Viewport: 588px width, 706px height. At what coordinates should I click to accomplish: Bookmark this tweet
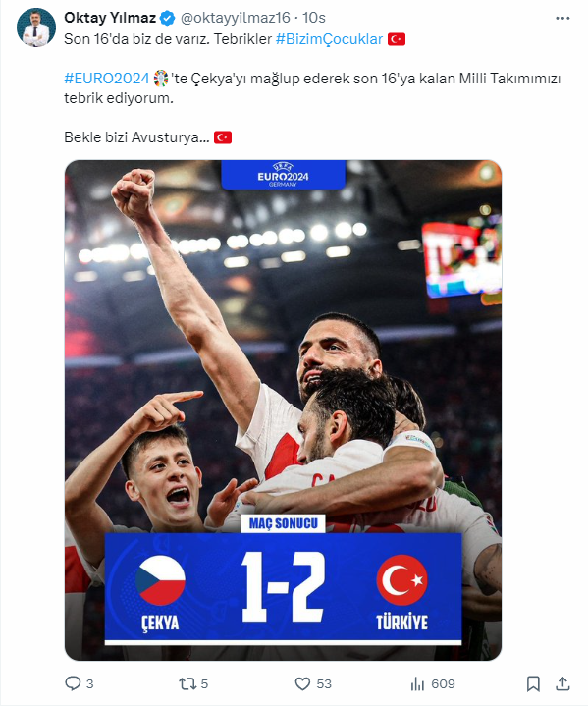click(x=533, y=684)
